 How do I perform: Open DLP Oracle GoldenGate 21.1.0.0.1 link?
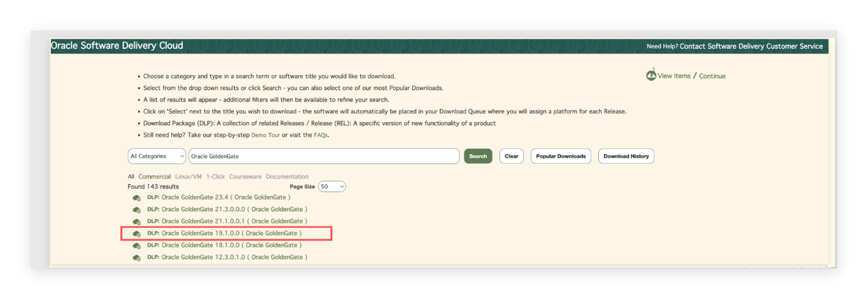tap(227, 221)
